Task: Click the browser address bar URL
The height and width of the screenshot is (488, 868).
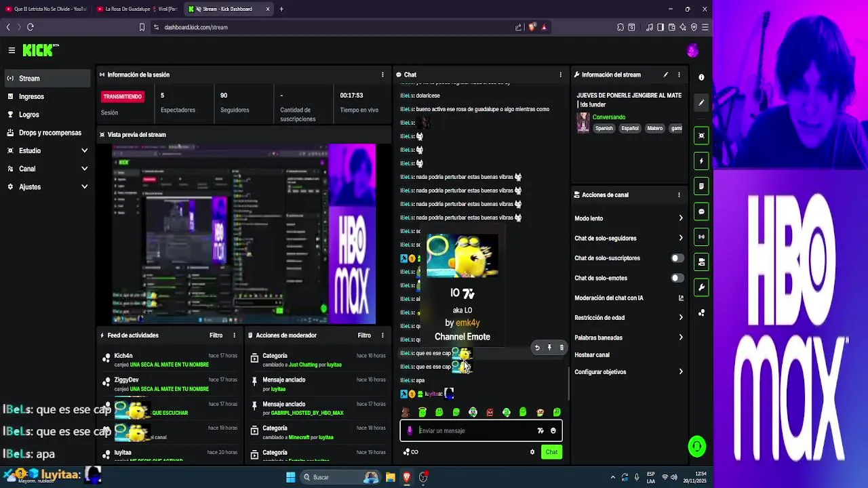Action: 196,27
